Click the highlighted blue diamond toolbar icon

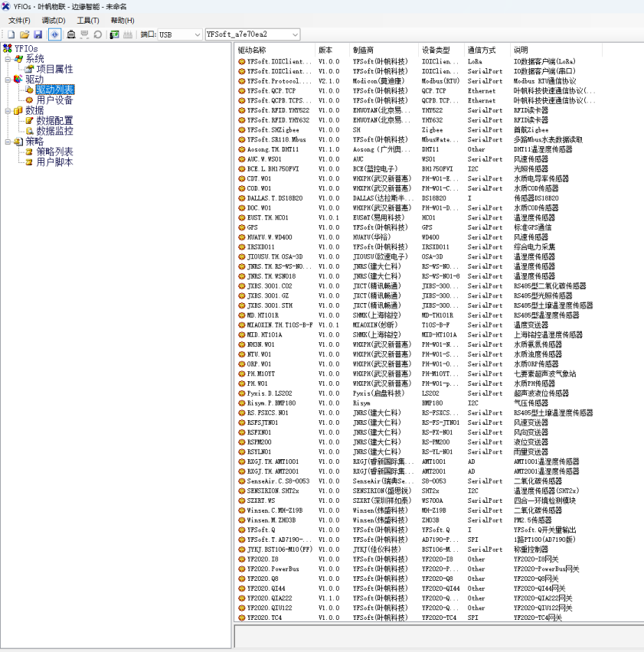(54, 34)
